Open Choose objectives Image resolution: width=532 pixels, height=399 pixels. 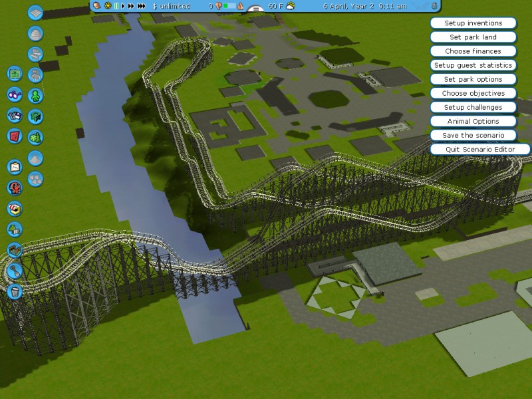(473, 93)
